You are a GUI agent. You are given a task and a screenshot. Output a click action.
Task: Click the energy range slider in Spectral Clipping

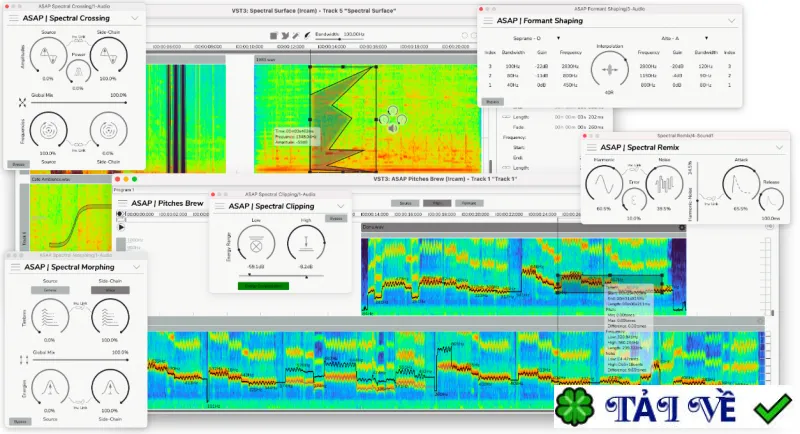[x=280, y=276]
